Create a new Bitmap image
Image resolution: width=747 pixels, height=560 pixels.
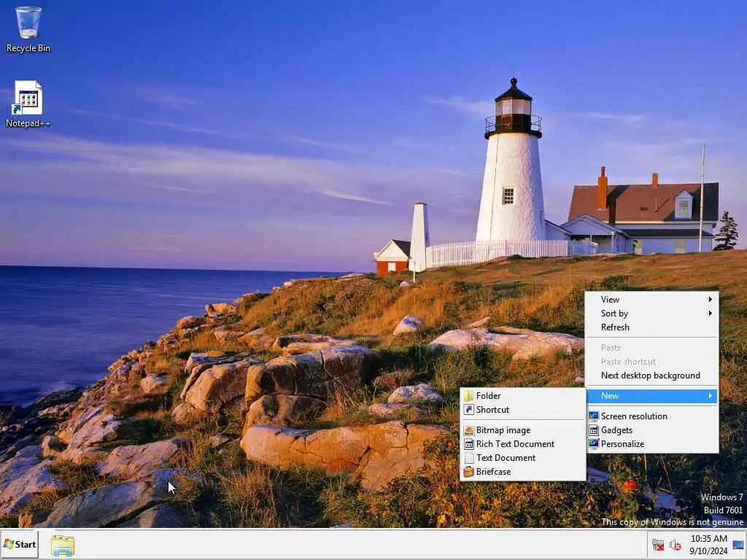(523, 430)
